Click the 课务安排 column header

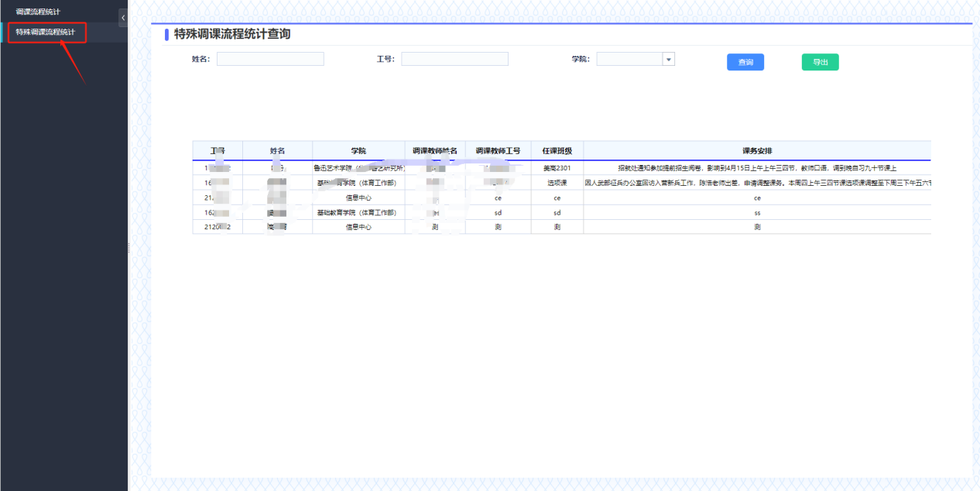tap(756, 151)
